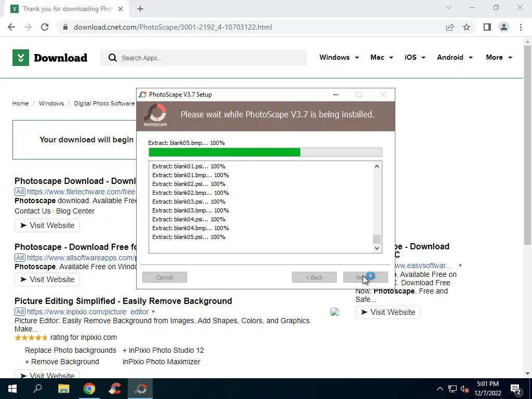The image size is (532, 399).
Task: Click Next in PhotoScape setup
Action: click(365, 277)
